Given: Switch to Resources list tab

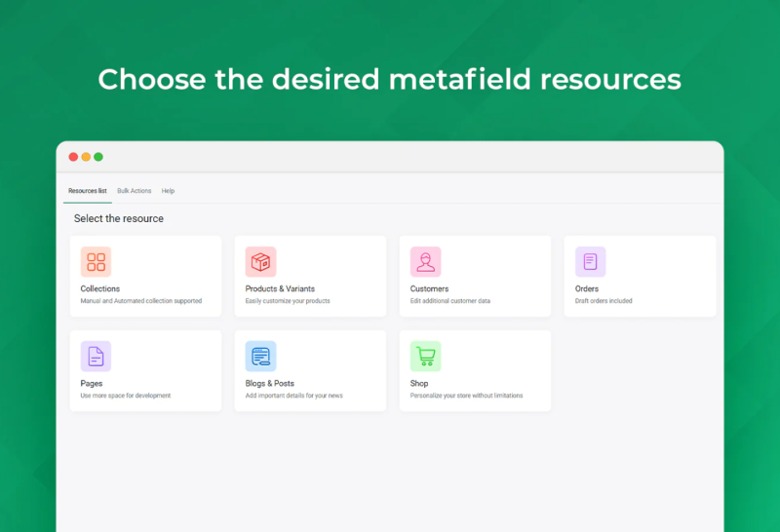Looking at the screenshot, I should (x=88, y=191).
